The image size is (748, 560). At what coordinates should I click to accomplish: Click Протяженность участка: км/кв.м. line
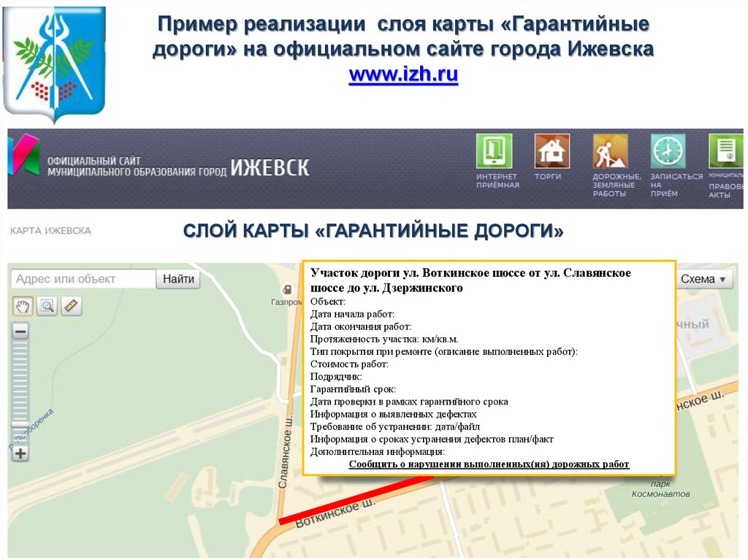[384, 340]
